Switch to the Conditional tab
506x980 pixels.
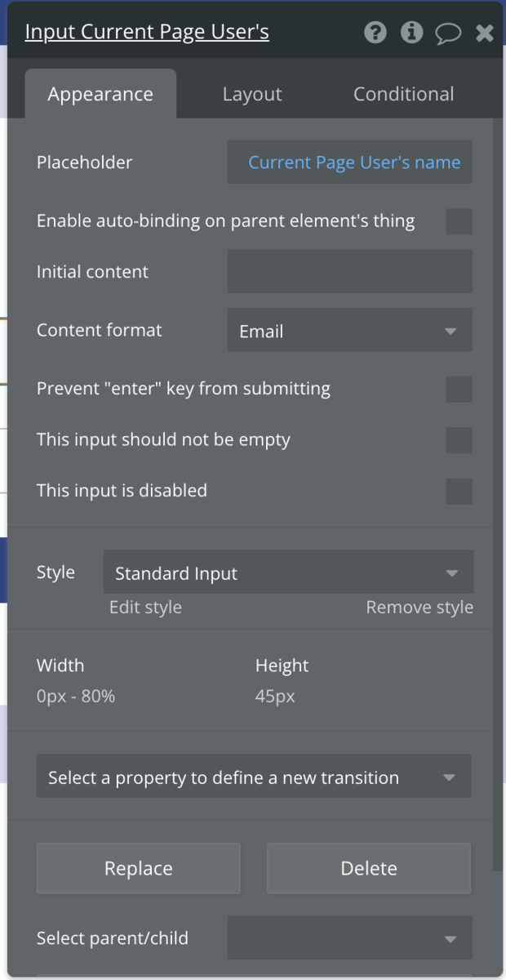click(x=403, y=95)
